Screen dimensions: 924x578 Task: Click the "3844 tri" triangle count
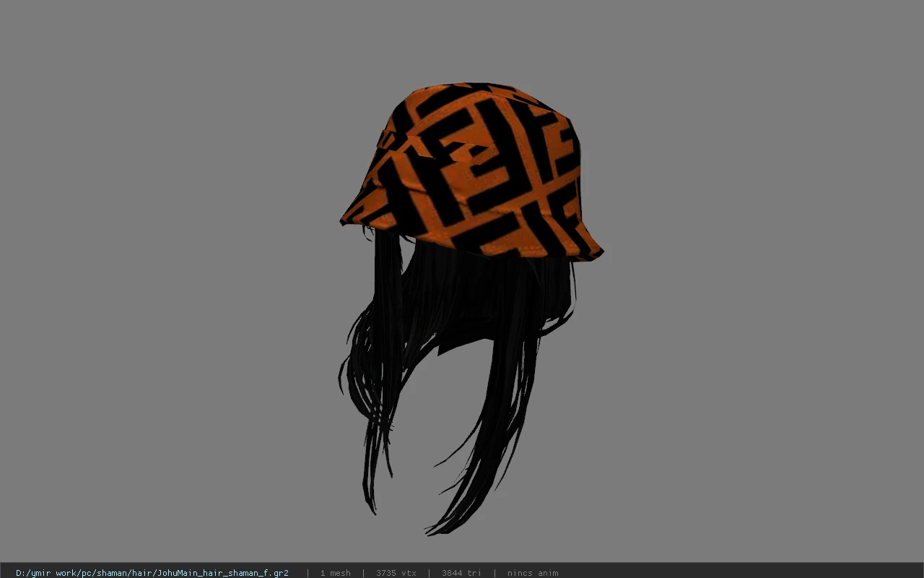[x=461, y=573]
